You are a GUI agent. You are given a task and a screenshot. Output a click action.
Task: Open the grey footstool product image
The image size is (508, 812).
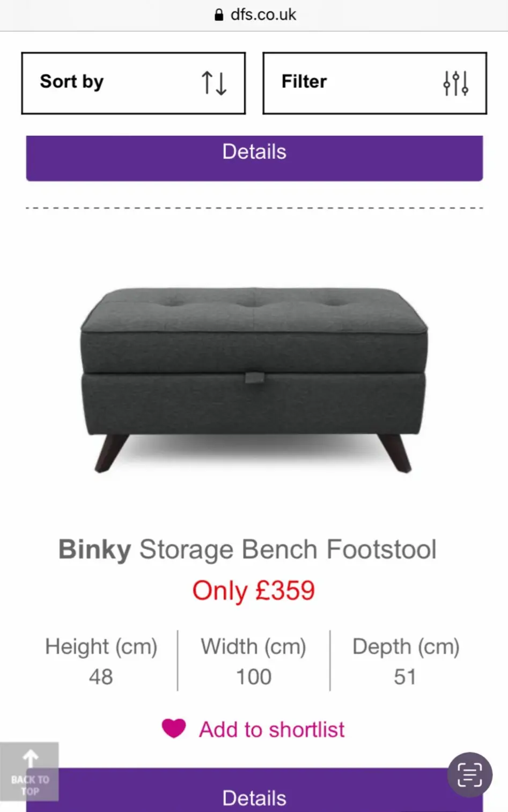[x=254, y=378]
